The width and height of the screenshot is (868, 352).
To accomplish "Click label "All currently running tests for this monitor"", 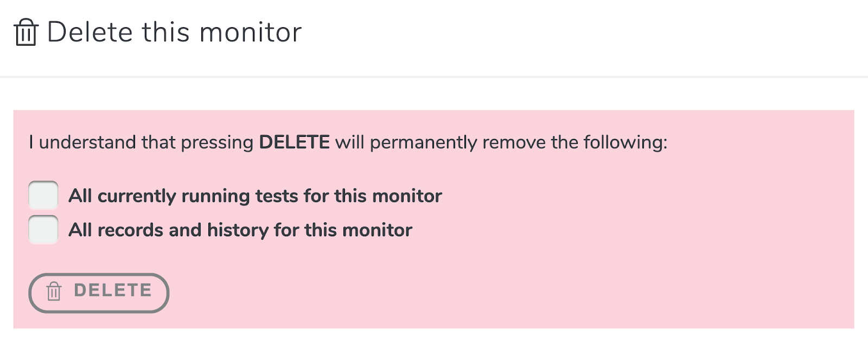I will pos(255,196).
